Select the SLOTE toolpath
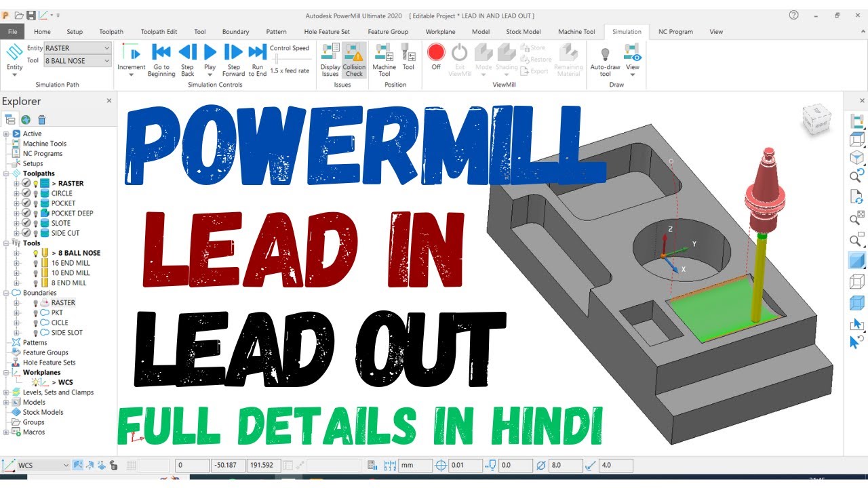Viewport: 868px width, 488px height. pos(61,223)
